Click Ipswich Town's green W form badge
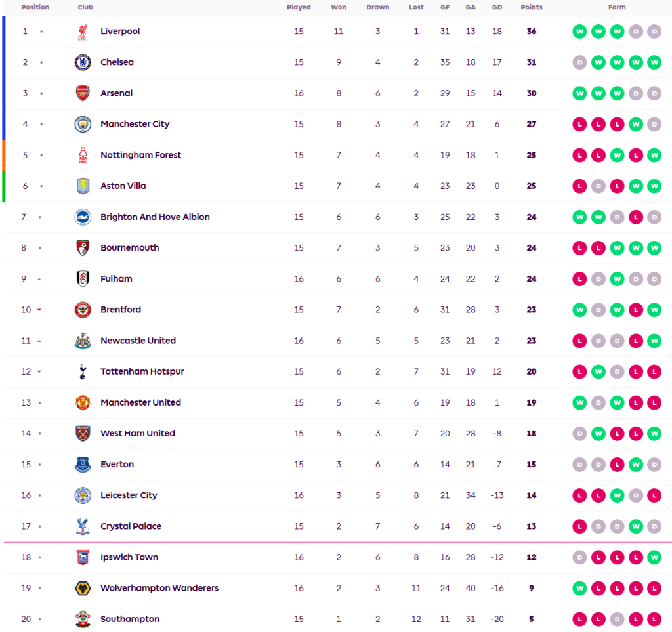 coord(654,557)
